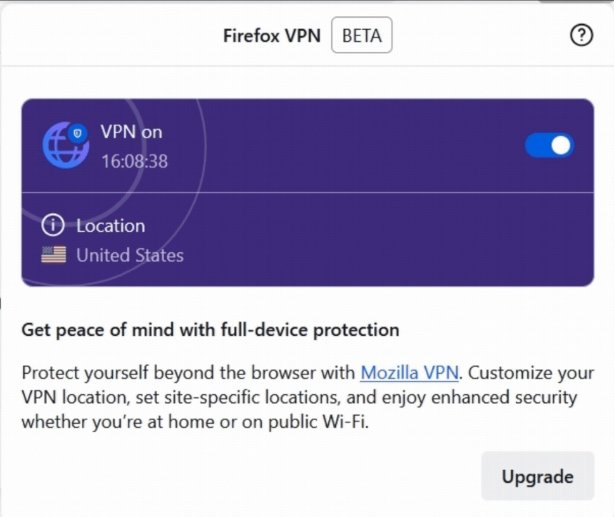614x517 pixels.
Task: Click the United States flag icon
Action: tap(54, 255)
